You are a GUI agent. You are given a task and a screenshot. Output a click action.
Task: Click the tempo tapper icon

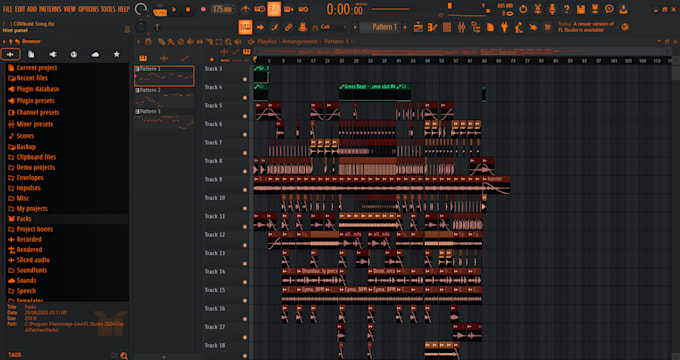[519, 27]
